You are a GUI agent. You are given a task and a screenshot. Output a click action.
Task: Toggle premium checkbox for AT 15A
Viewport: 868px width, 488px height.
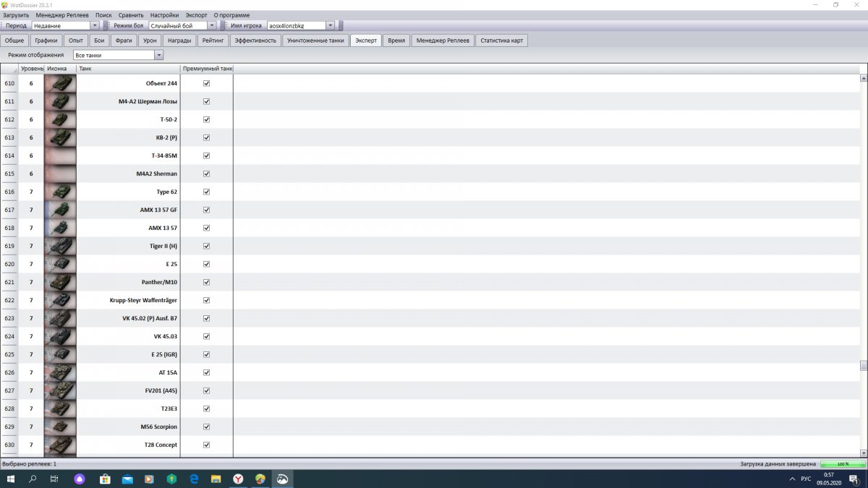click(206, 372)
